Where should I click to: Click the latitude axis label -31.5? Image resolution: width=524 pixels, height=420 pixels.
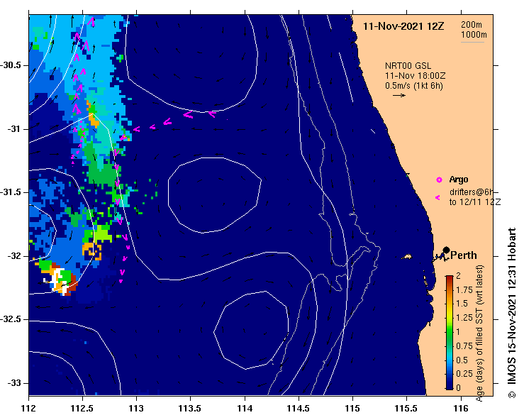[11, 192]
